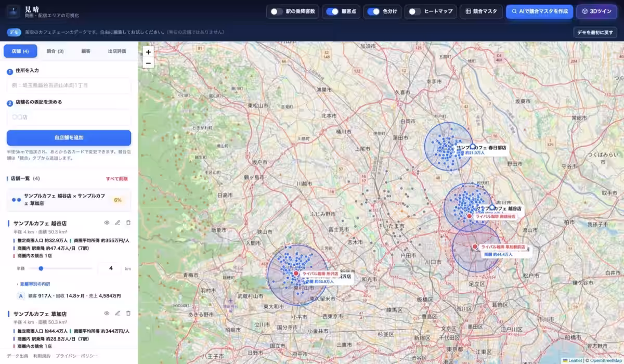Click the すべて削除 link
The image size is (624, 364).
coord(116,178)
